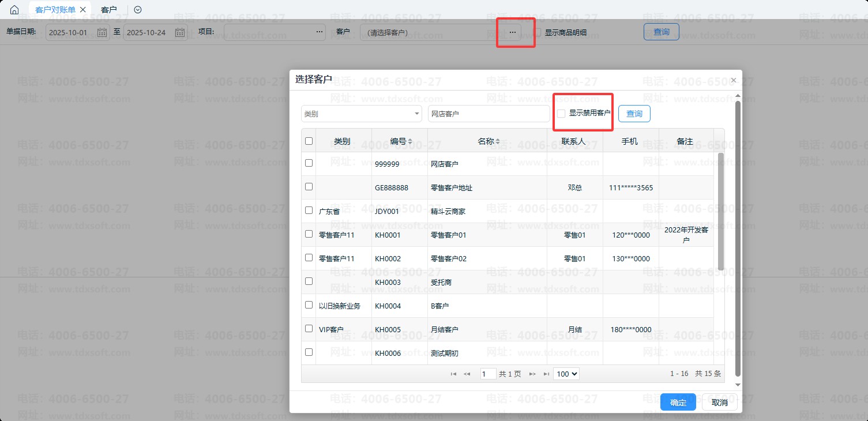Click the home icon tab
Image resolution: width=868 pixels, height=421 pixels.
[x=14, y=10]
